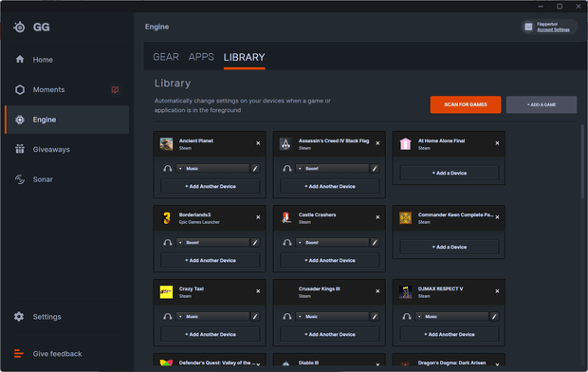The height and width of the screenshot is (372, 588).
Task: Add Another Device to Crazy Taxi
Action: click(x=211, y=334)
